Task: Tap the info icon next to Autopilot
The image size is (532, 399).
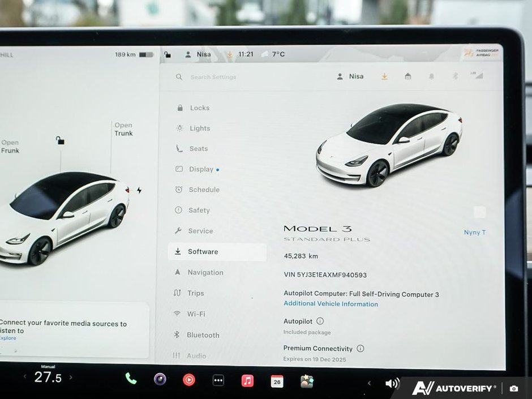Action: pyautogui.click(x=321, y=321)
